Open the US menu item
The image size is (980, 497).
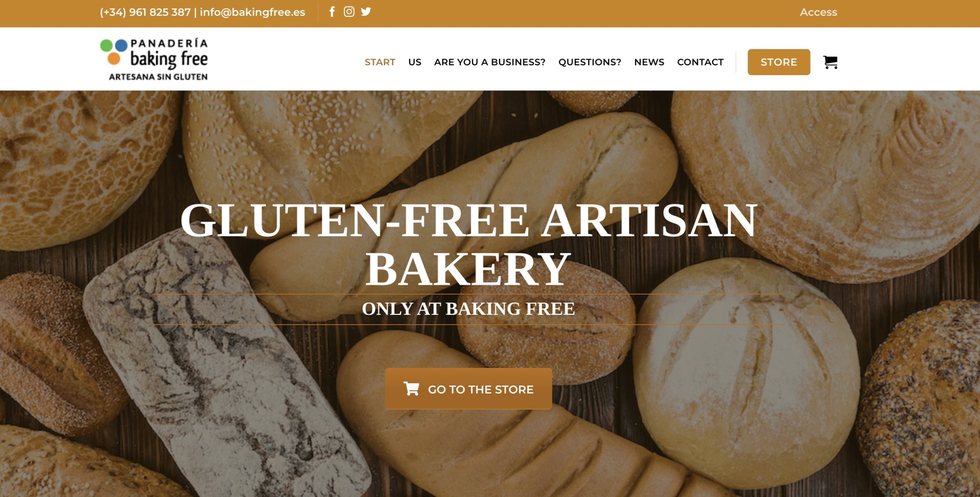pos(414,62)
